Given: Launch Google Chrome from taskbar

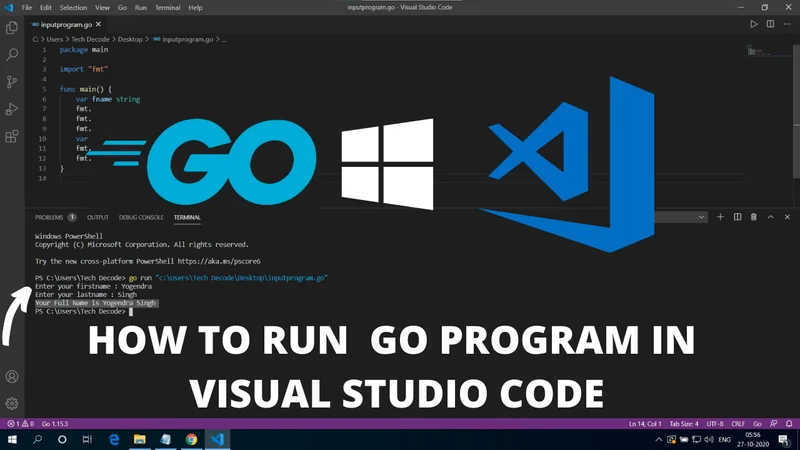Looking at the screenshot, I should (191, 439).
